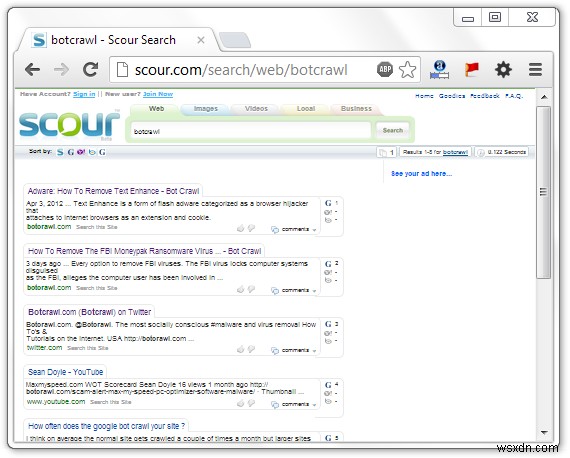Click the botcrawl search input field
This screenshot has height=458, width=570.
(x=250, y=131)
